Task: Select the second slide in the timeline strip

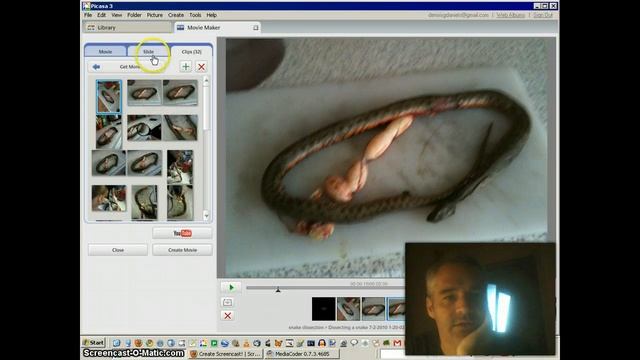Action: (x=348, y=309)
